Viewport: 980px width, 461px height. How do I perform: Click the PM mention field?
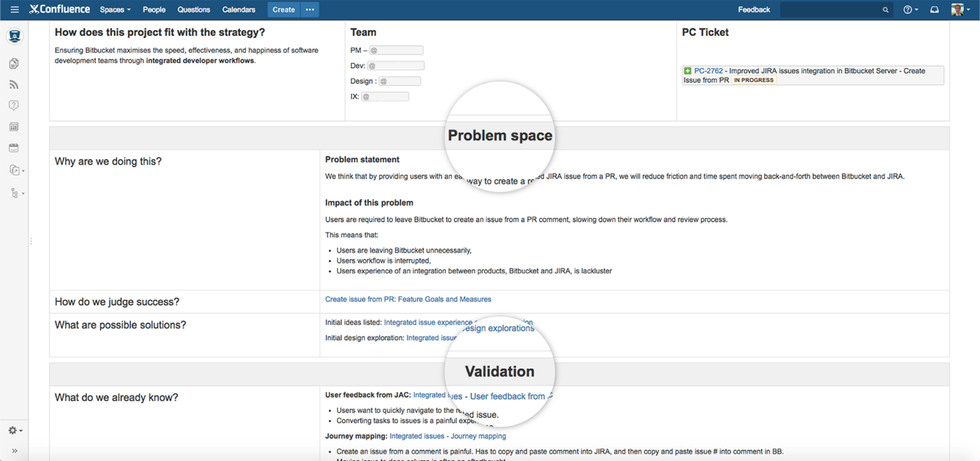[x=396, y=50]
